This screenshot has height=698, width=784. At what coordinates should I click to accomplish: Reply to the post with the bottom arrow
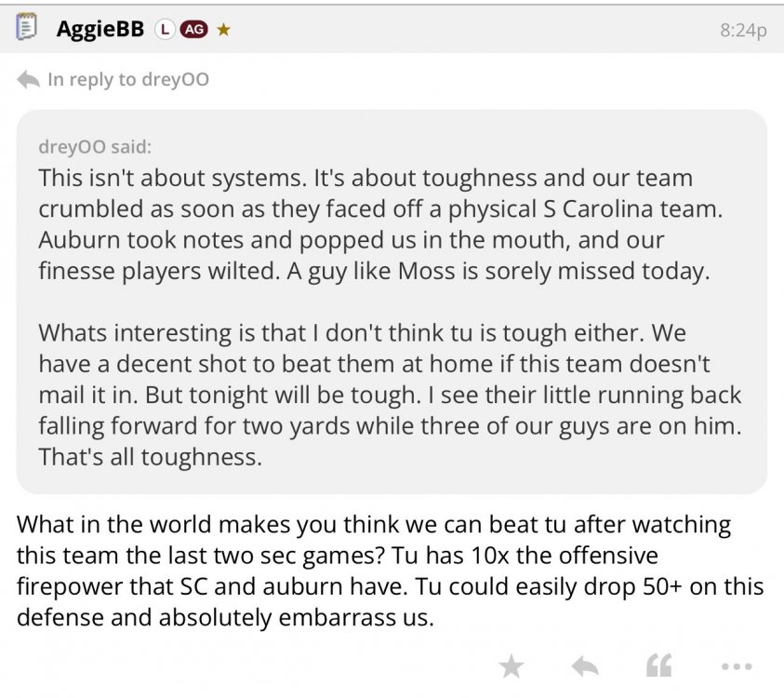click(584, 665)
